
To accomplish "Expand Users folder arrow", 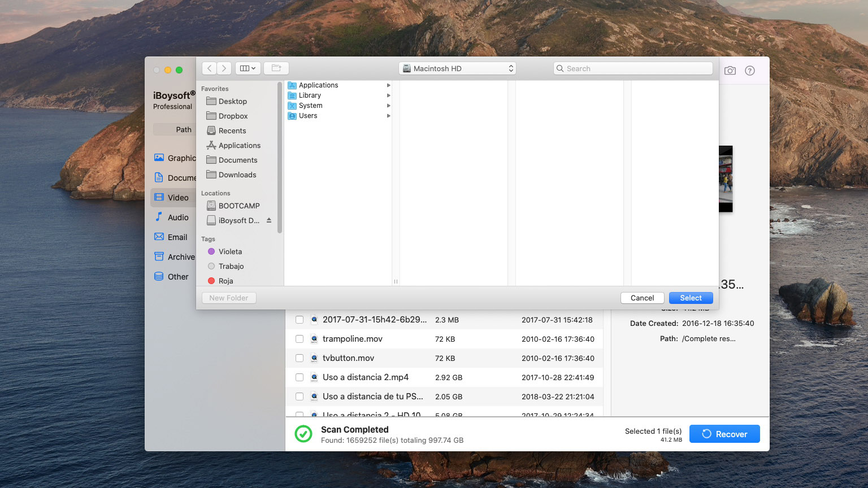I will (x=388, y=116).
